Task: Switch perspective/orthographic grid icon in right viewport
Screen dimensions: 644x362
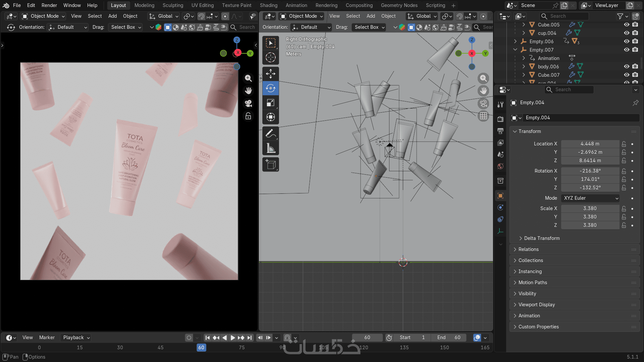Action: [x=483, y=116]
